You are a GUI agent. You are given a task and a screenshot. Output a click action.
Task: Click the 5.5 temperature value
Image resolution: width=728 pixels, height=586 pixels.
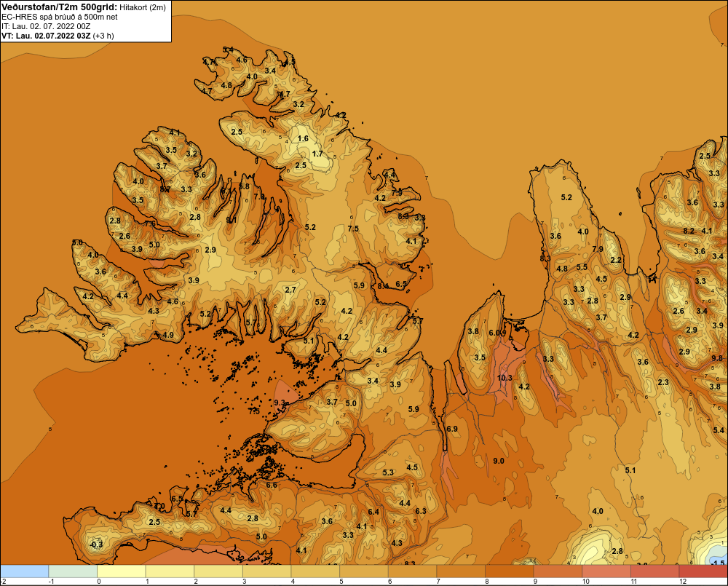coord(582,267)
